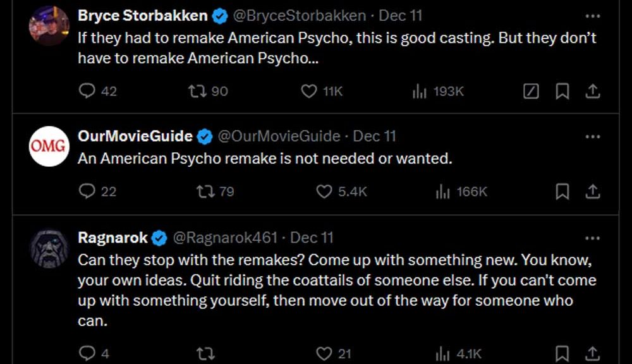The height and width of the screenshot is (364, 632).
Task: Open more options on Bryce Storbakken's tweet
Action: pyautogui.click(x=592, y=15)
